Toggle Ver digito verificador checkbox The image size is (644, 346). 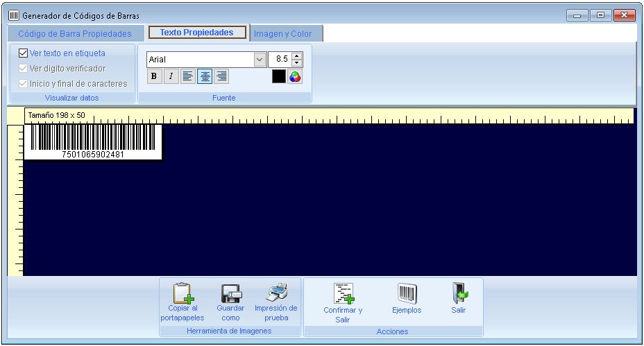coord(24,68)
